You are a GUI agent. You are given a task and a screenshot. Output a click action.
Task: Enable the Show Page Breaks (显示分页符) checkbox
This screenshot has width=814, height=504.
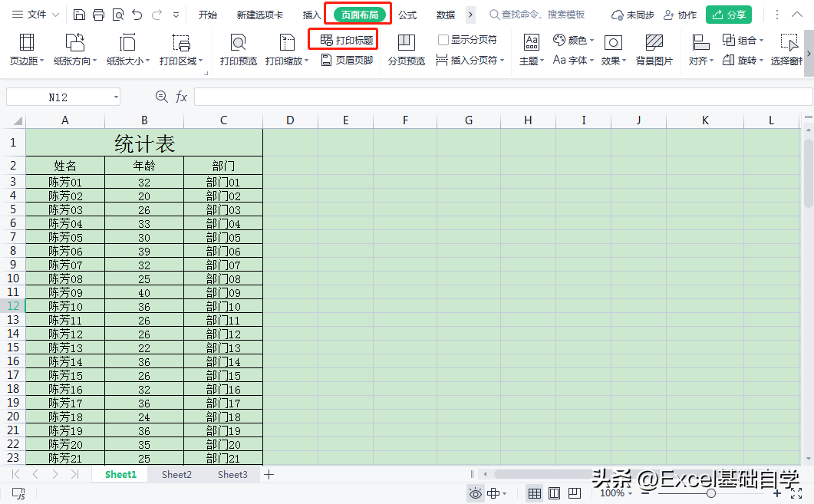443,40
